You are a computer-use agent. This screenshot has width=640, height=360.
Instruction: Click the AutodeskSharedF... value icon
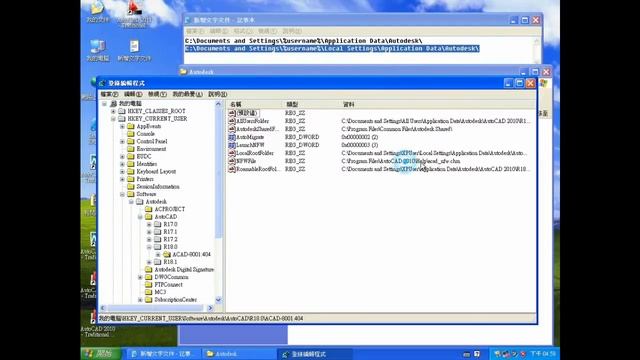tap(232, 129)
